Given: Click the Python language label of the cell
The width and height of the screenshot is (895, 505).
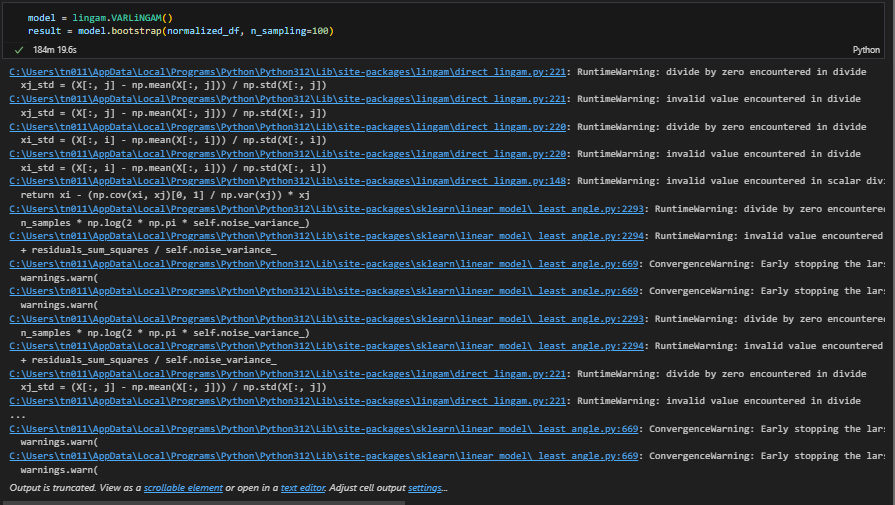Looking at the screenshot, I should [x=865, y=49].
